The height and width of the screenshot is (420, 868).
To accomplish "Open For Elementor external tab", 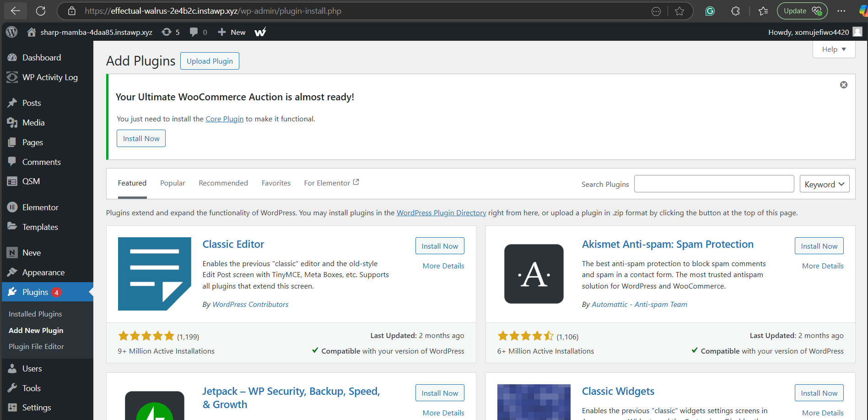I will 332,183.
